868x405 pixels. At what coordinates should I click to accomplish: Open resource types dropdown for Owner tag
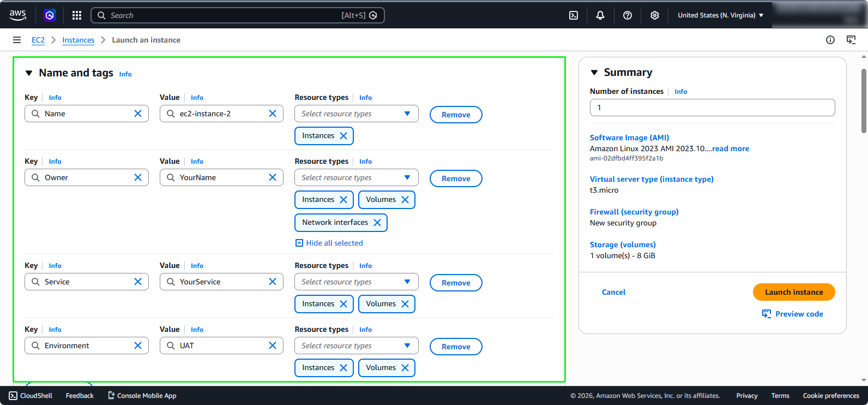pyautogui.click(x=357, y=177)
